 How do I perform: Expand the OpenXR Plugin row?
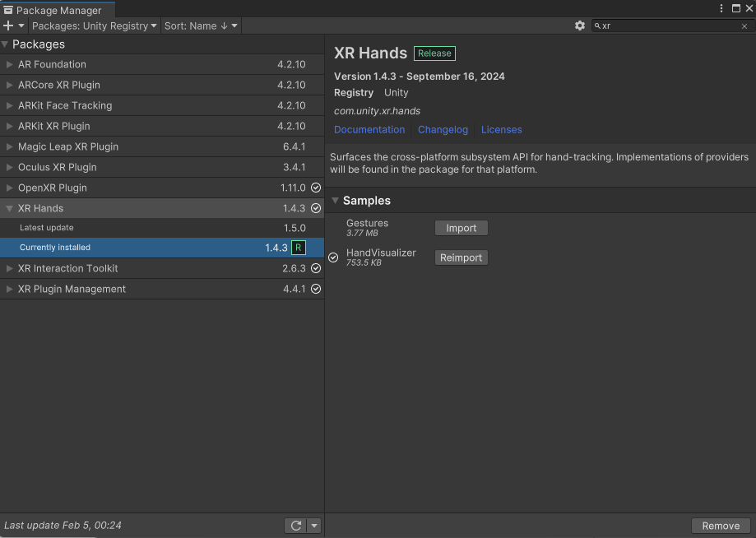(x=9, y=188)
